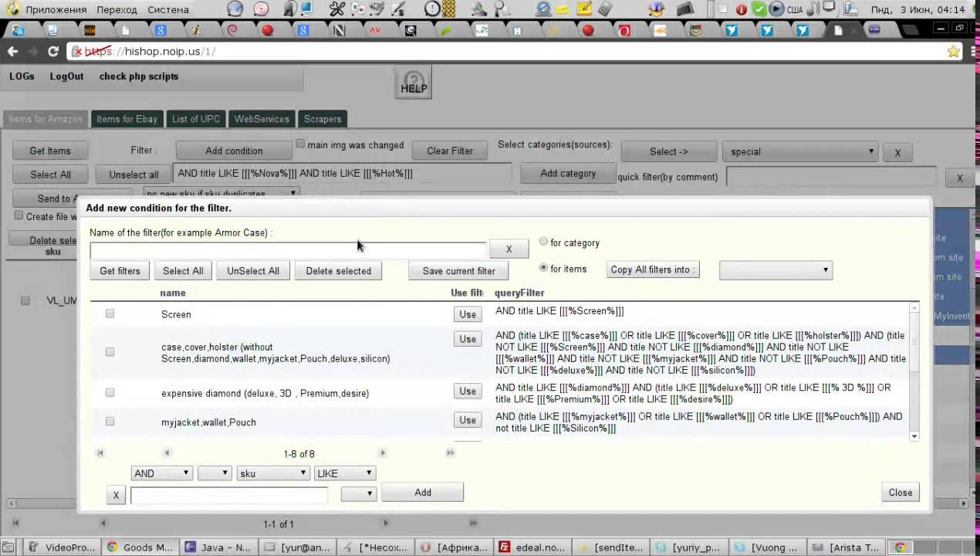The width and height of the screenshot is (980, 556).
Task: Click the filter list scroll-down arrow
Action: click(x=914, y=436)
